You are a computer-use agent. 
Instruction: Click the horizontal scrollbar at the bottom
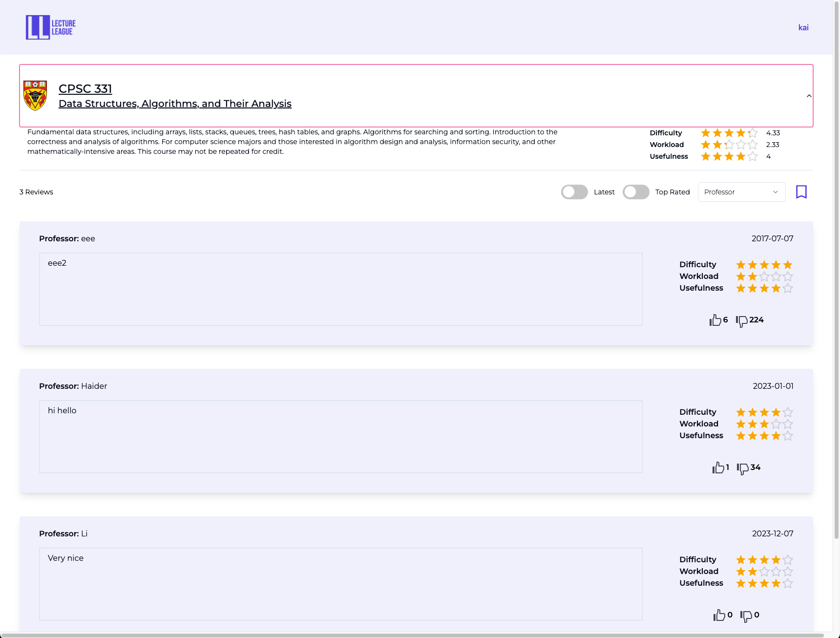410,635
